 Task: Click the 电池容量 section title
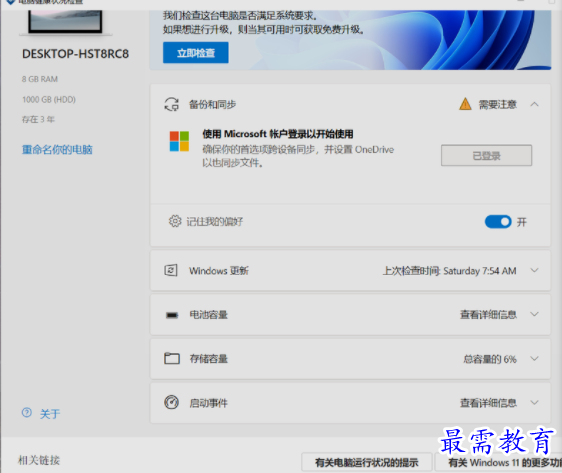[208, 315]
